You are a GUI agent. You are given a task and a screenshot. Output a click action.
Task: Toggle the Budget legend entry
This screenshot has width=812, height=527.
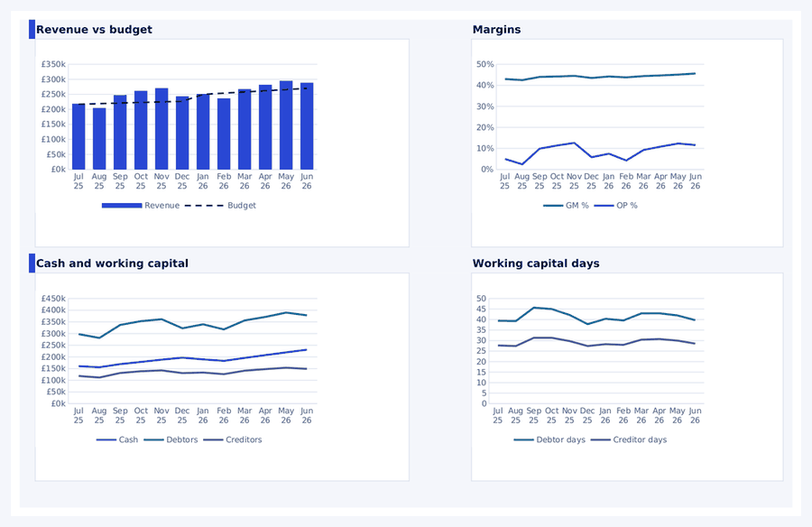click(x=221, y=206)
